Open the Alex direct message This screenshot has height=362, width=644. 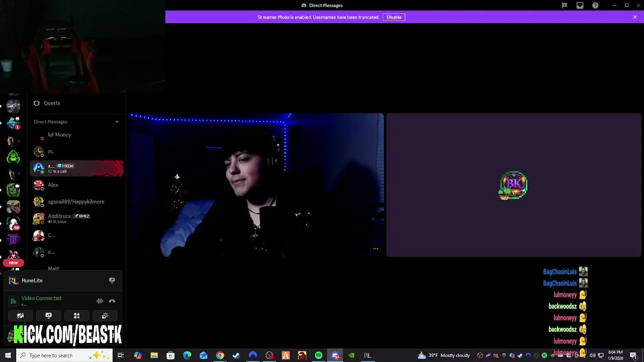tap(76, 185)
